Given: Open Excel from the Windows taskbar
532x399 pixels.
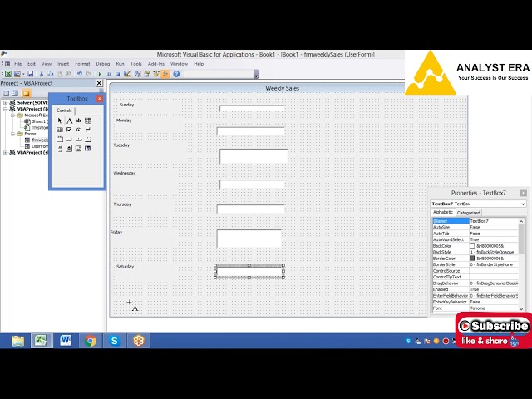Looking at the screenshot, I should (x=41, y=341).
